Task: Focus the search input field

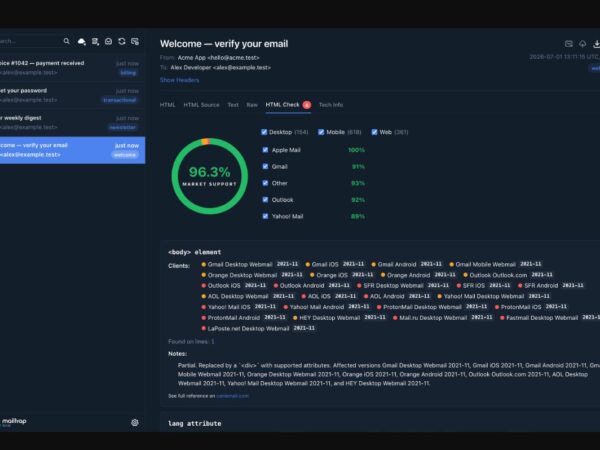Action: pos(30,41)
